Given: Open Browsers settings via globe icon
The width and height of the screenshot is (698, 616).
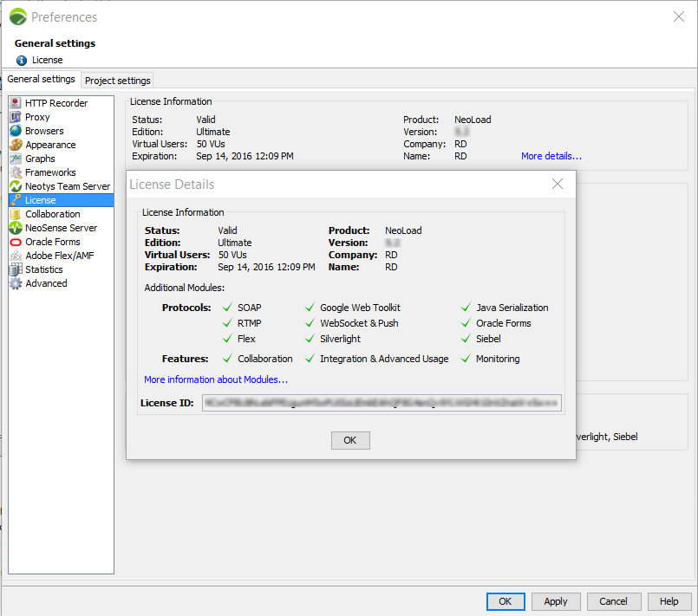Looking at the screenshot, I should point(16,131).
